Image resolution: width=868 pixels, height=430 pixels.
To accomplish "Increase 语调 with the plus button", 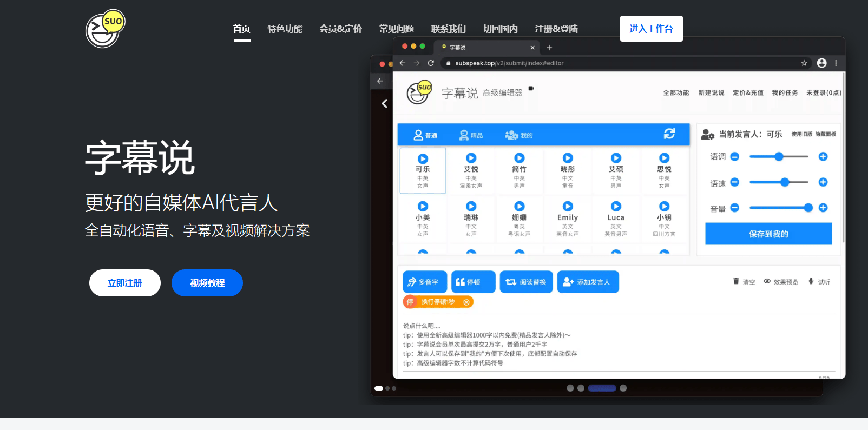I will (823, 156).
